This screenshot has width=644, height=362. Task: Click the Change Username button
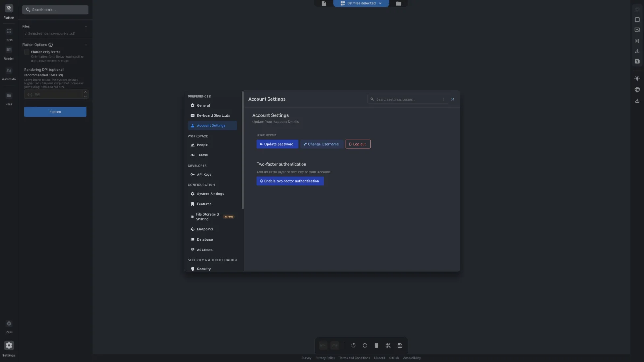pyautogui.click(x=322, y=144)
